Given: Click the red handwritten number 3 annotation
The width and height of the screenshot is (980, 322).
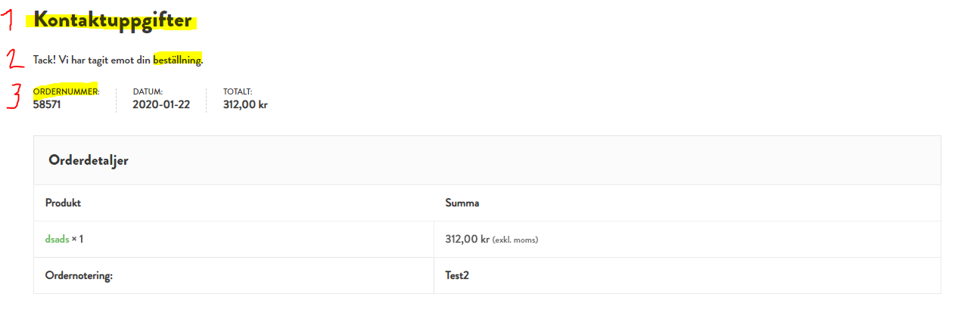Looking at the screenshot, I should [14, 96].
